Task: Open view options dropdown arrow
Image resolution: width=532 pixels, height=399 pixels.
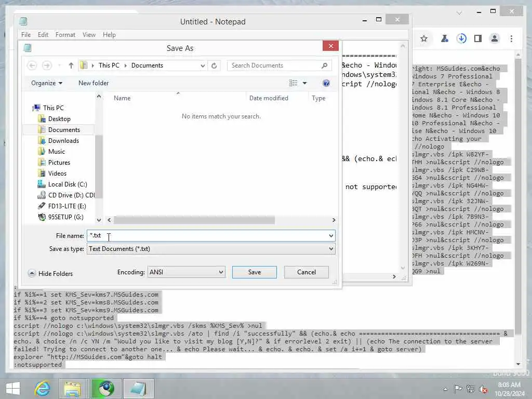Action: click(304, 83)
